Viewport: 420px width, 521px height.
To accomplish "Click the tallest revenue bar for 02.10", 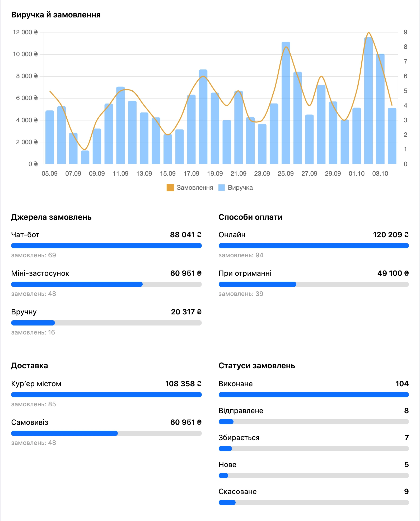I will coord(368,101).
